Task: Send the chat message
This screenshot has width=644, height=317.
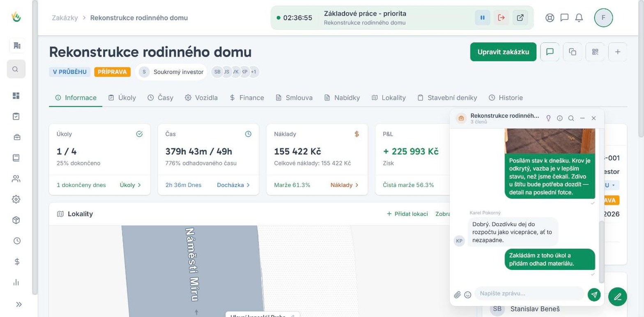Action: point(594,294)
